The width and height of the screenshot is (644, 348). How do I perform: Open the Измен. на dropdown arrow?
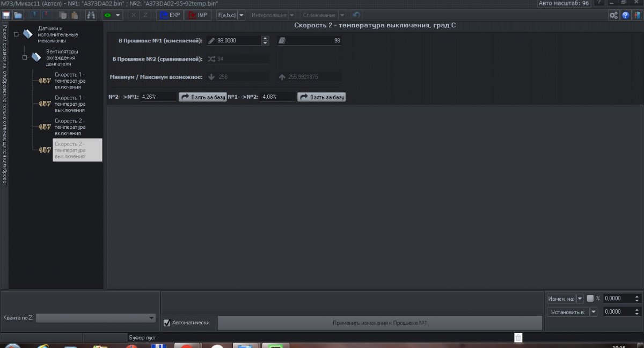pos(580,299)
